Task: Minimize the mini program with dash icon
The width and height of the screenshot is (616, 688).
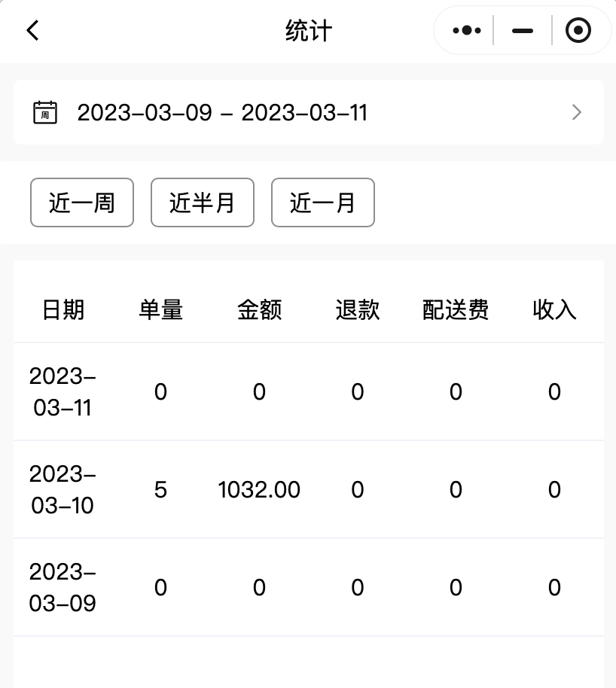Action: tap(523, 30)
